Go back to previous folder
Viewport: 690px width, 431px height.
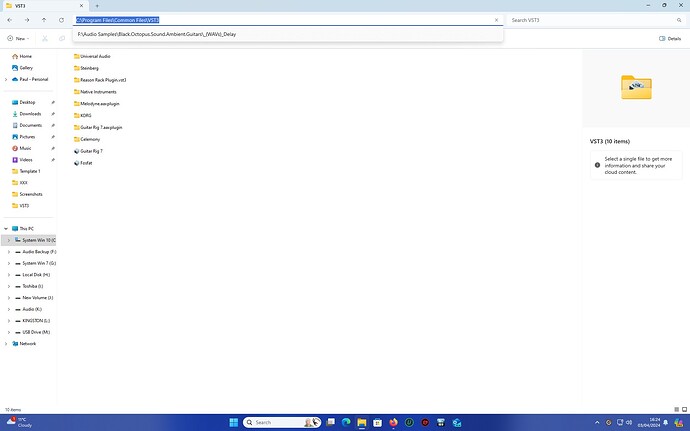[10, 20]
